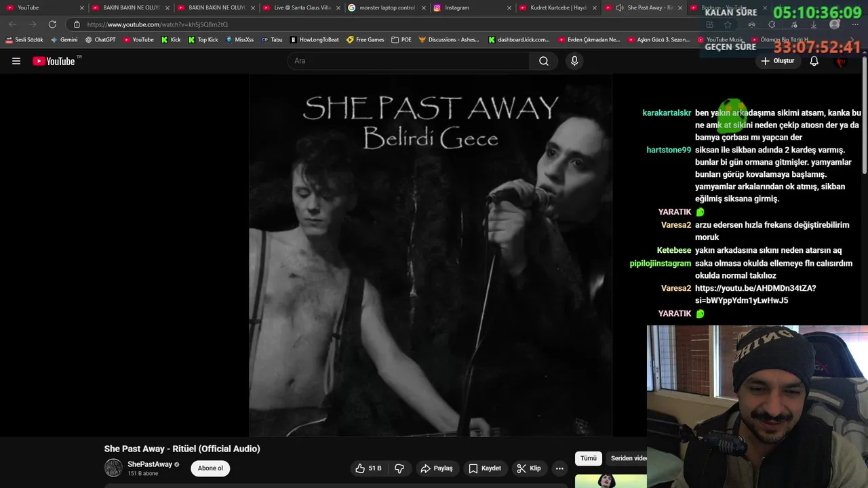
Task: Open the ShePastAway channel avatar
Action: click(x=113, y=468)
